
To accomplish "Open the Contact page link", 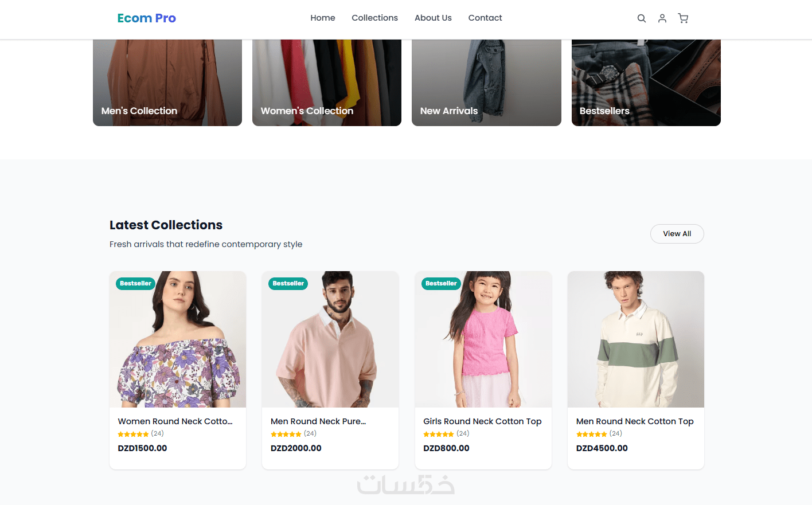I will pyautogui.click(x=485, y=18).
